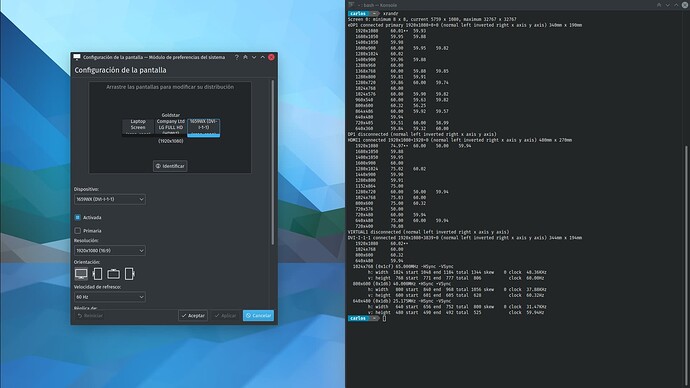690x388 pixels.
Task: Click the 'HDMI1 connected' line in Konsole
Action: pyautogui.click(x=460, y=140)
